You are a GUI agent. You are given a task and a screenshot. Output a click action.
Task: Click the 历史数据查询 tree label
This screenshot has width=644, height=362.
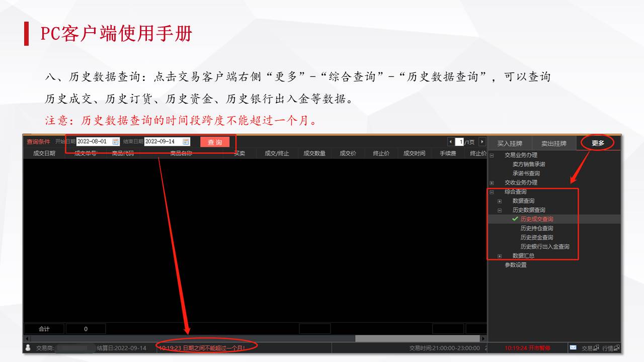(529, 210)
